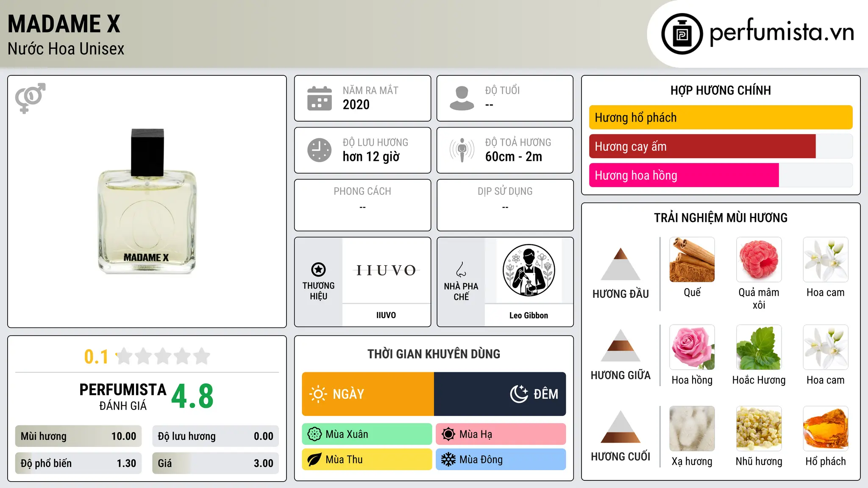Click the sun icon in the Ngày block
The width and height of the screenshot is (868, 488).
[x=318, y=394]
